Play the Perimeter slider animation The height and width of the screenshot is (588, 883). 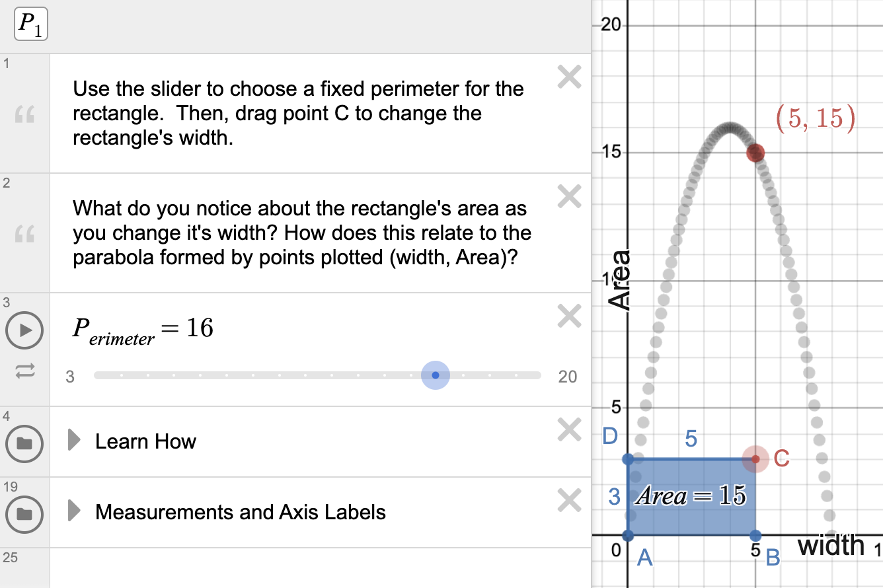coord(24,330)
